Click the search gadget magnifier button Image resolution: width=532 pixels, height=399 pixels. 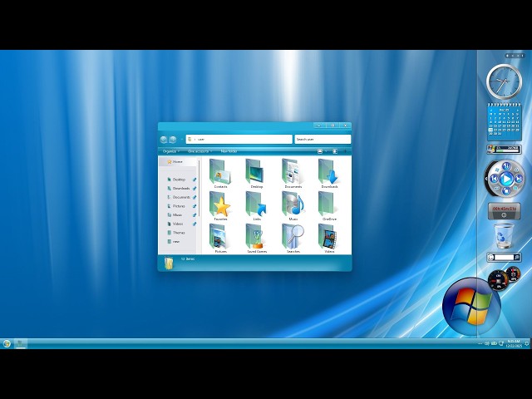click(516, 258)
